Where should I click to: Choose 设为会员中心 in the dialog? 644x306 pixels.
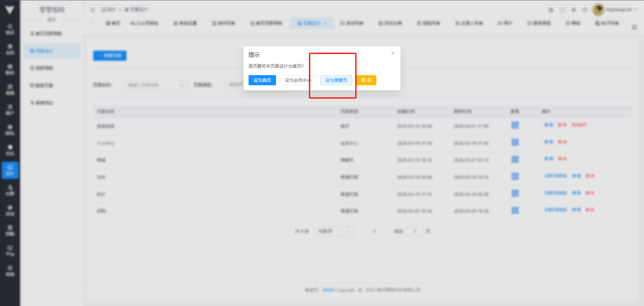[298, 80]
